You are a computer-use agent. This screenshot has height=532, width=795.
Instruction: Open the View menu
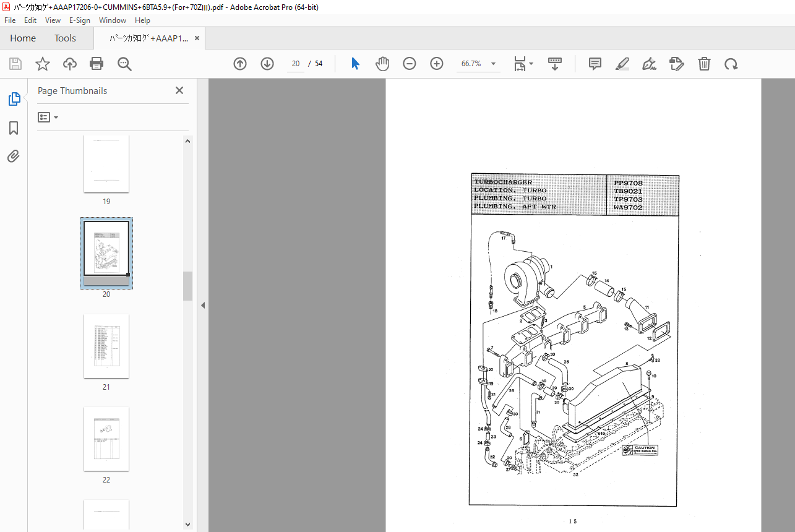(53, 20)
